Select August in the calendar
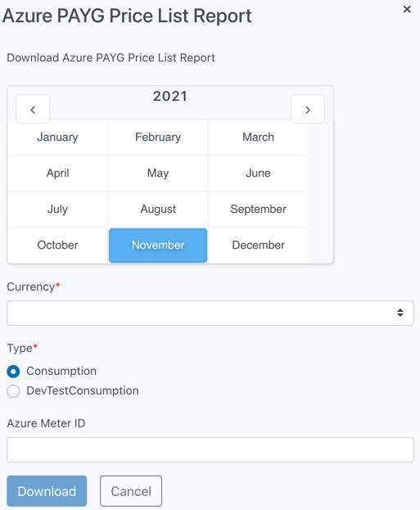This screenshot has width=420, height=510. 158,209
